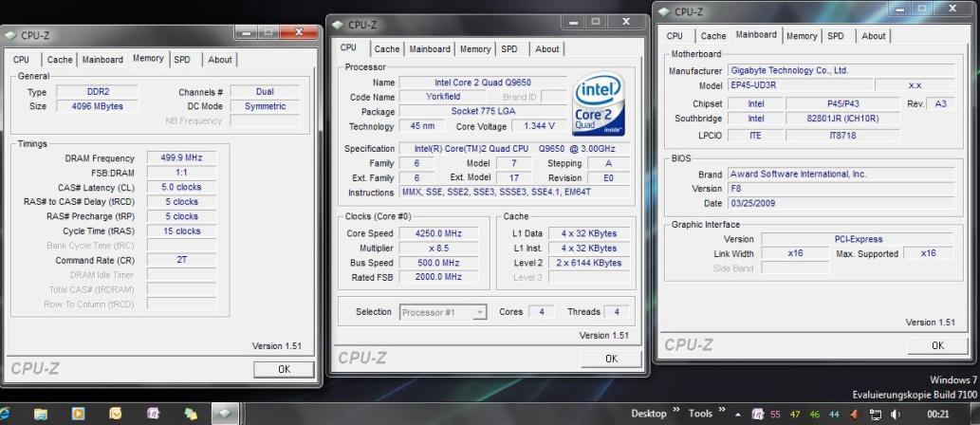
Task: Open Cache tab in middle CPU-Z window
Action: pyautogui.click(x=387, y=48)
